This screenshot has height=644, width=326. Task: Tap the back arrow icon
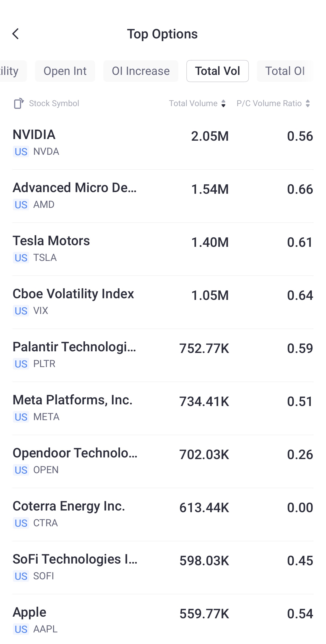point(16,34)
